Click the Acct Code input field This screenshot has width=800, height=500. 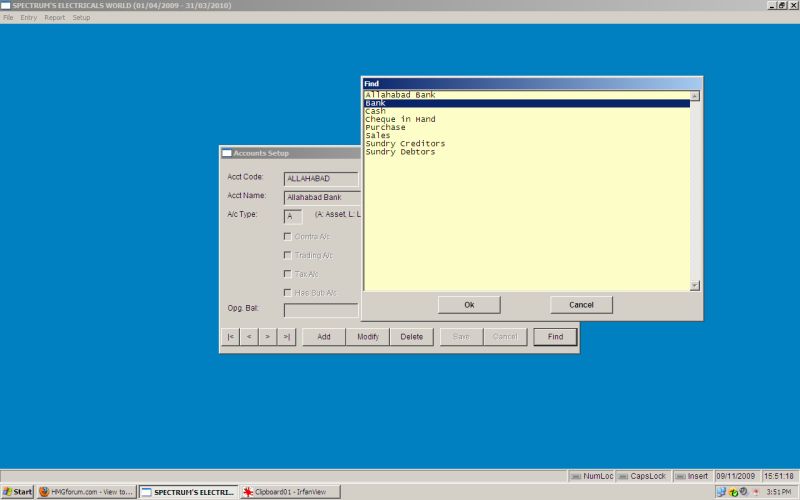click(x=321, y=179)
